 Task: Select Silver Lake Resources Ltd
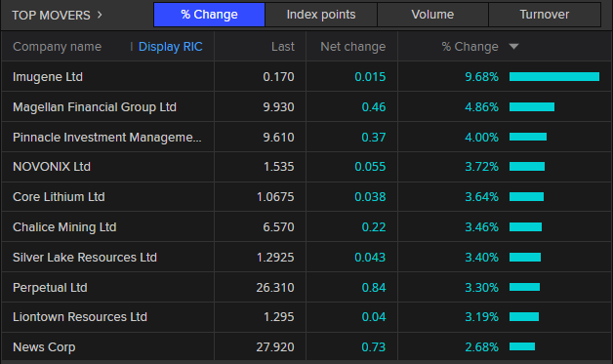click(x=85, y=258)
